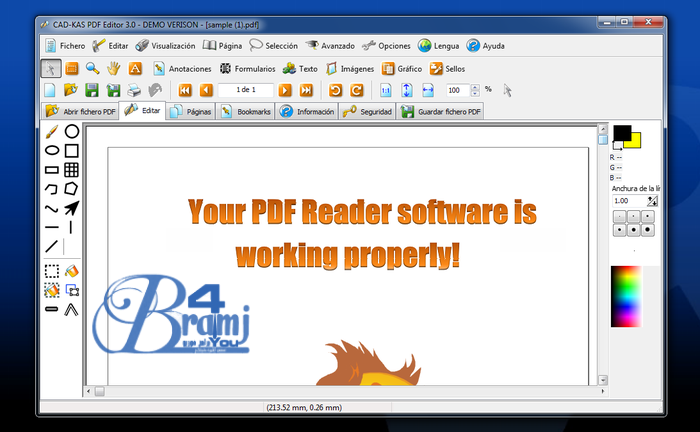This screenshot has width=700, height=432.
Task: Open a file with the folder icon
Action: click(71, 90)
